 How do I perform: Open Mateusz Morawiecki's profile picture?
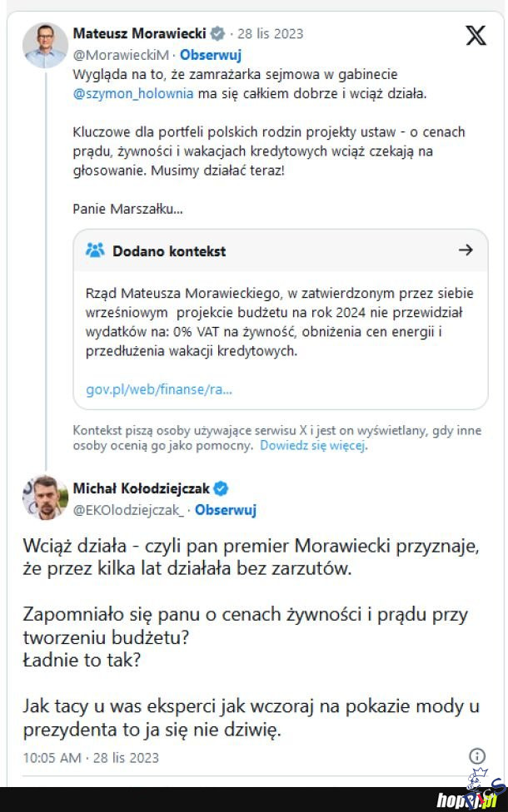(45, 45)
